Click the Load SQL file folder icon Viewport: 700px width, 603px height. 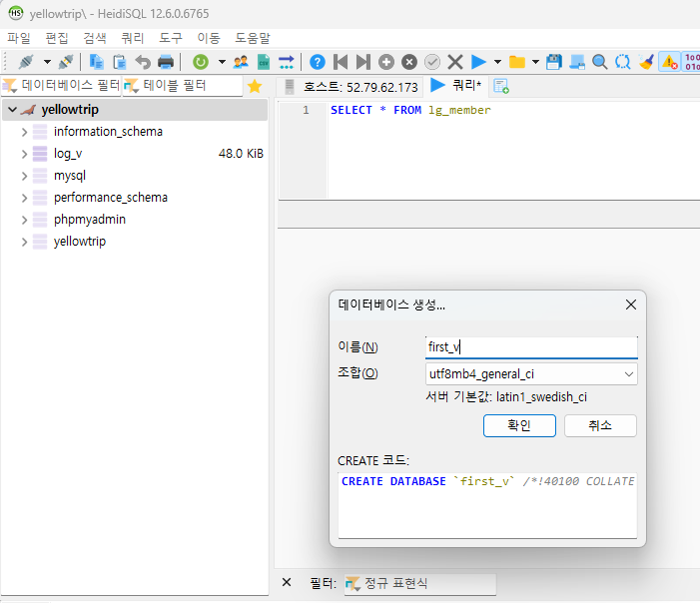pos(517,62)
